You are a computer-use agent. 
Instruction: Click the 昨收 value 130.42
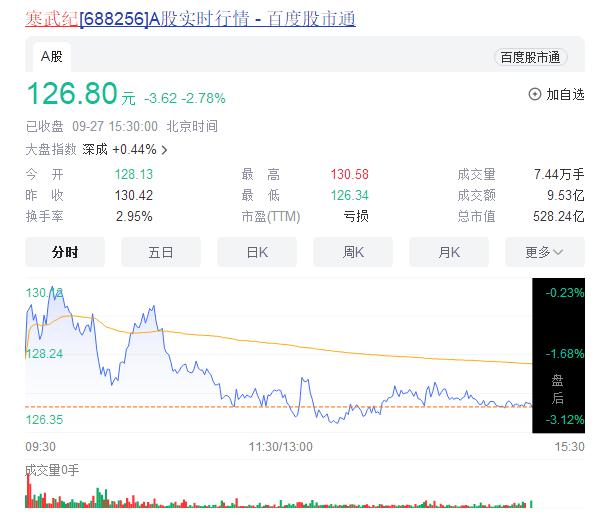pos(134,195)
